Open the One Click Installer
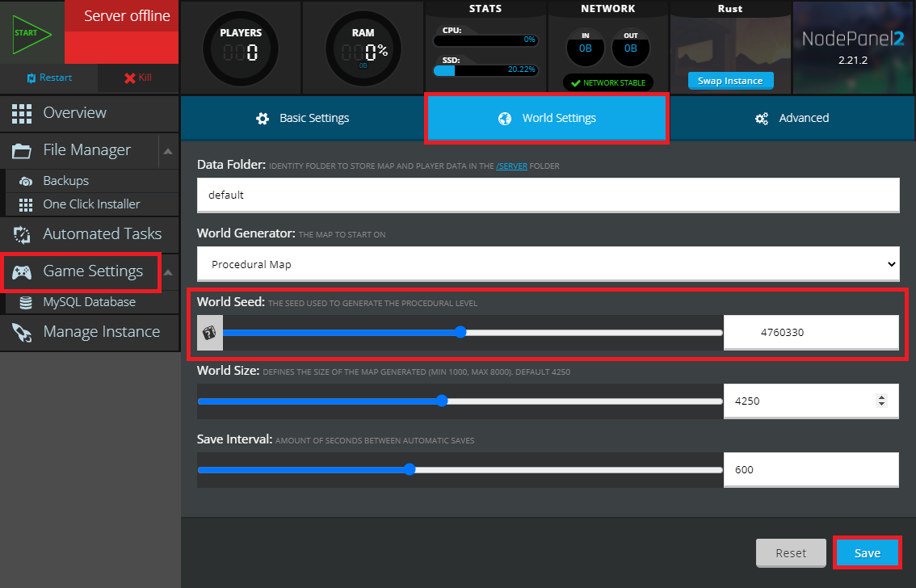 coord(91,204)
